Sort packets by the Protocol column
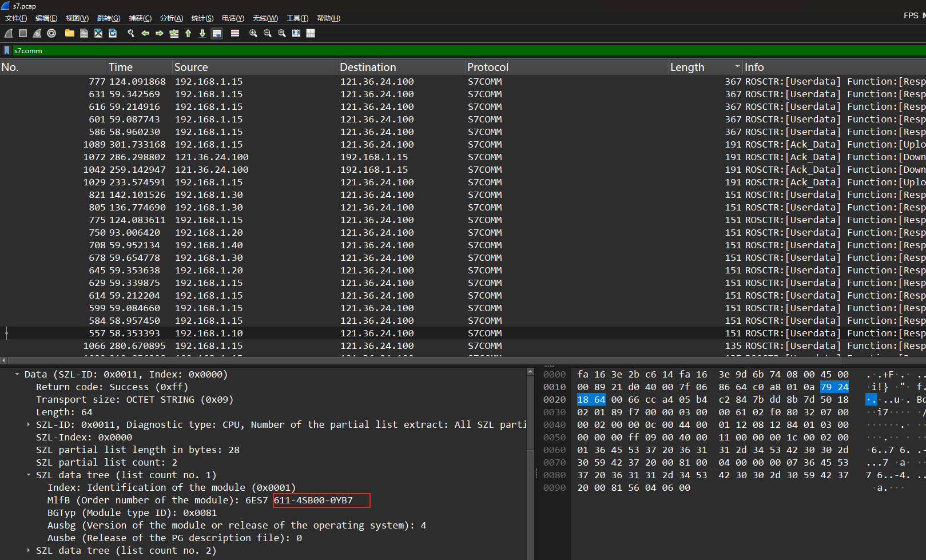926x560 pixels. coord(567,67)
